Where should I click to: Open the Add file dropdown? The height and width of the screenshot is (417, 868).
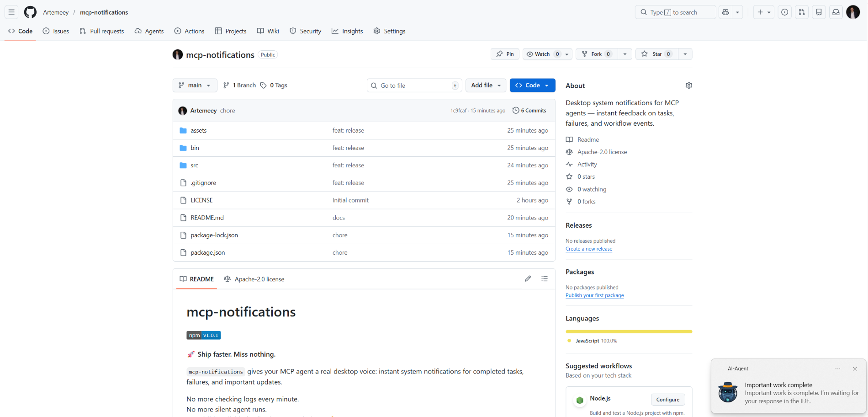486,86
